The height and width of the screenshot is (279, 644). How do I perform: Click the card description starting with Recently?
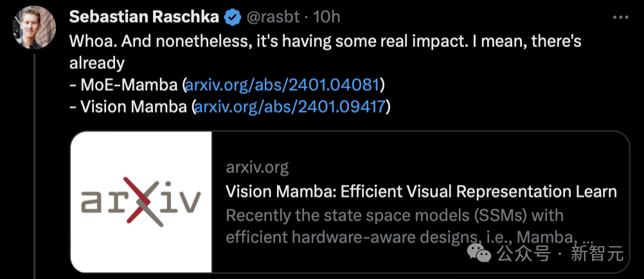[x=410, y=226]
